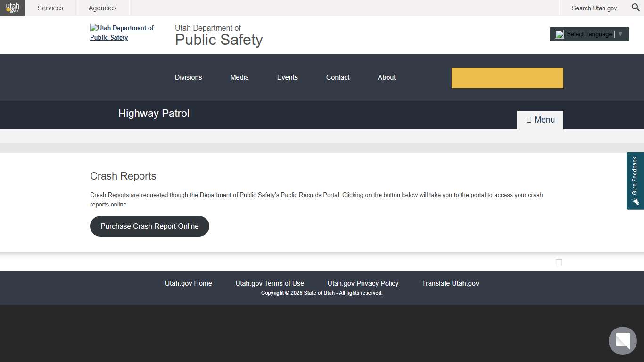644x362 pixels.
Task: Open the Agencies menu
Action: click(x=102, y=8)
